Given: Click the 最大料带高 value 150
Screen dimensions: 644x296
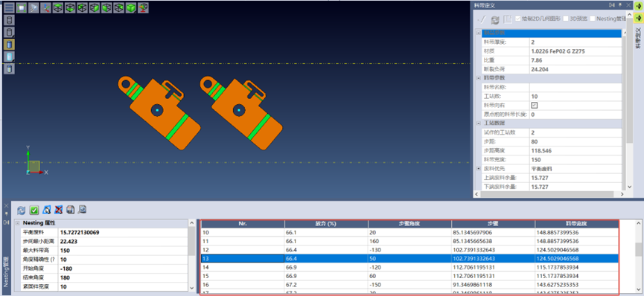Looking at the screenshot, I should tap(123, 251).
